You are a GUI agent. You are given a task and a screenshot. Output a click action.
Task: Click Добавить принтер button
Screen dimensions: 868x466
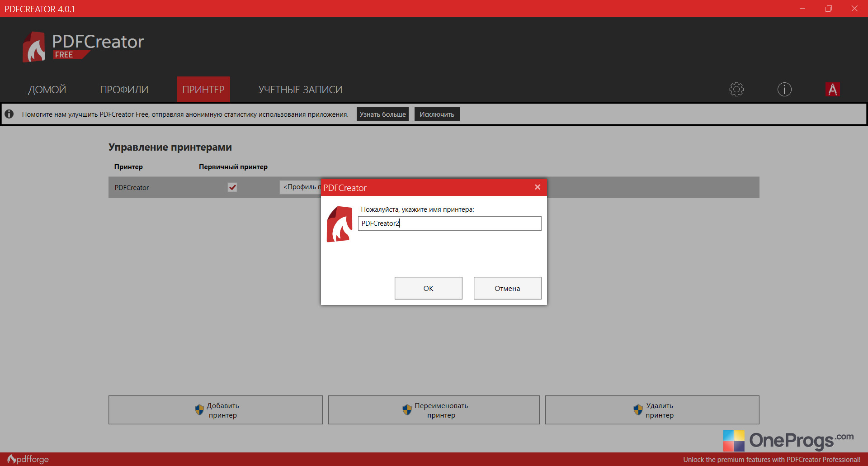click(x=216, y=410)
